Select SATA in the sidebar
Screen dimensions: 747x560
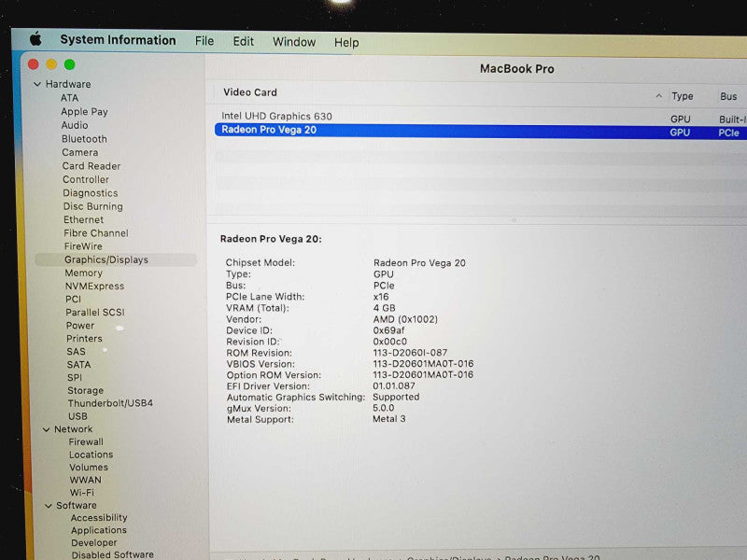(78, 365)
